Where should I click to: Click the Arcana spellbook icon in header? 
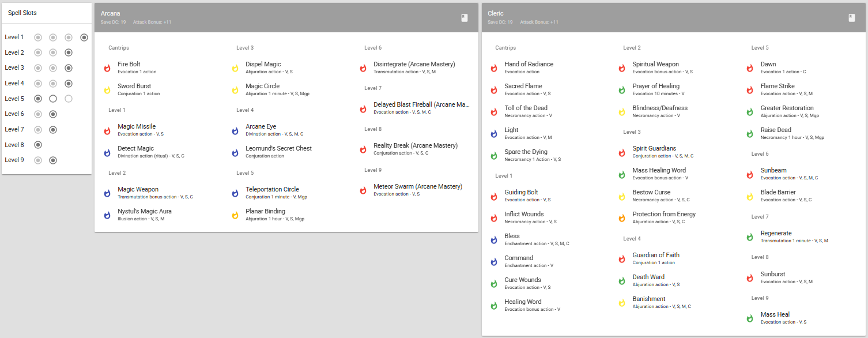tap(465, 18)
